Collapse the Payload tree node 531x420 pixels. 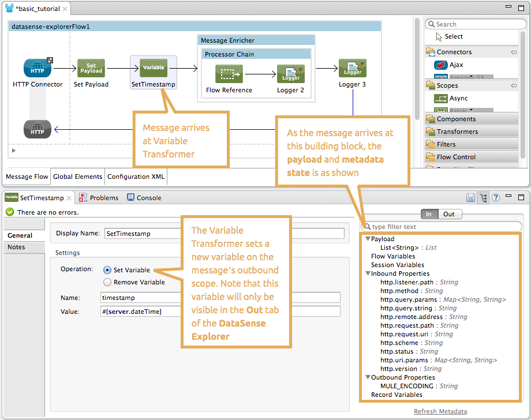coord(368,239)
